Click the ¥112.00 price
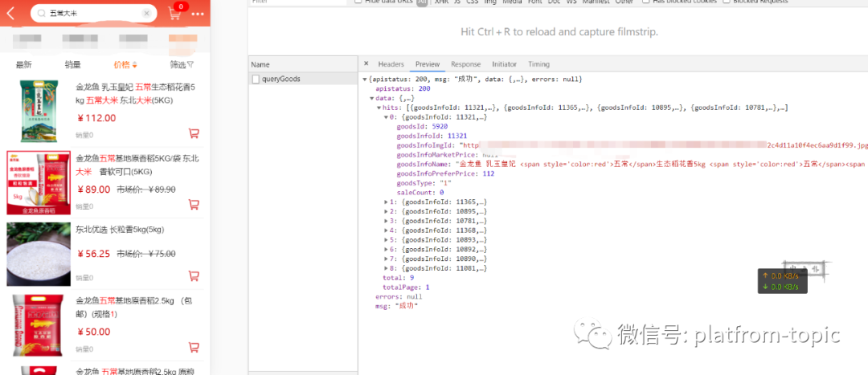 (96, 118)
